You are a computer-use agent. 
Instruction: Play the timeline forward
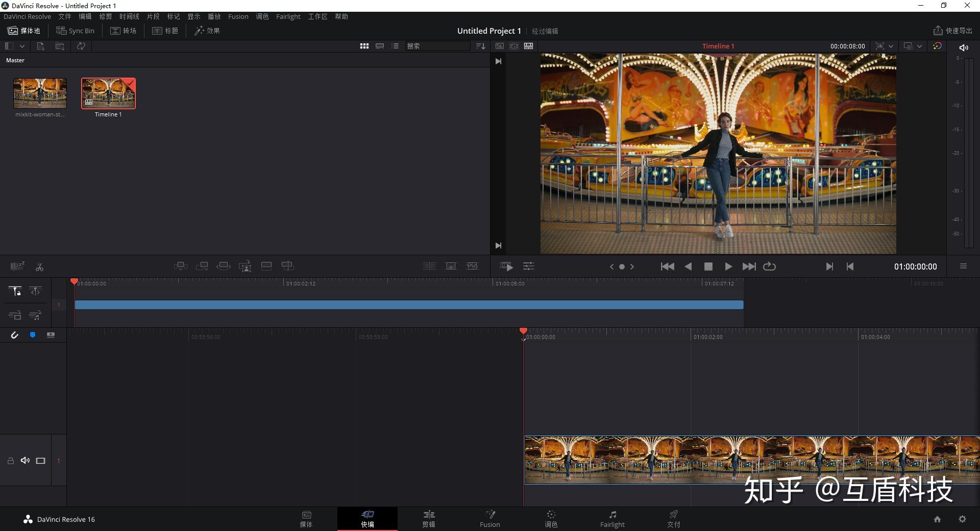728,267
